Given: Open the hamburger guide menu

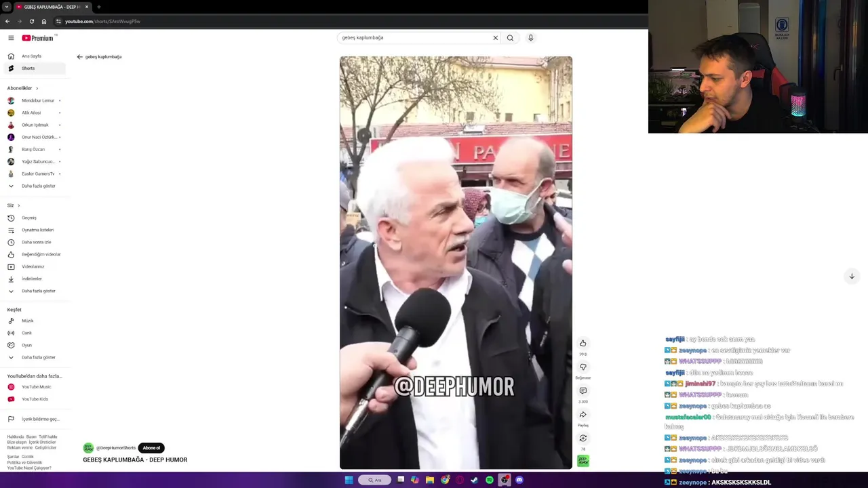Looking at the screenshot, I should tap(11, 38).
